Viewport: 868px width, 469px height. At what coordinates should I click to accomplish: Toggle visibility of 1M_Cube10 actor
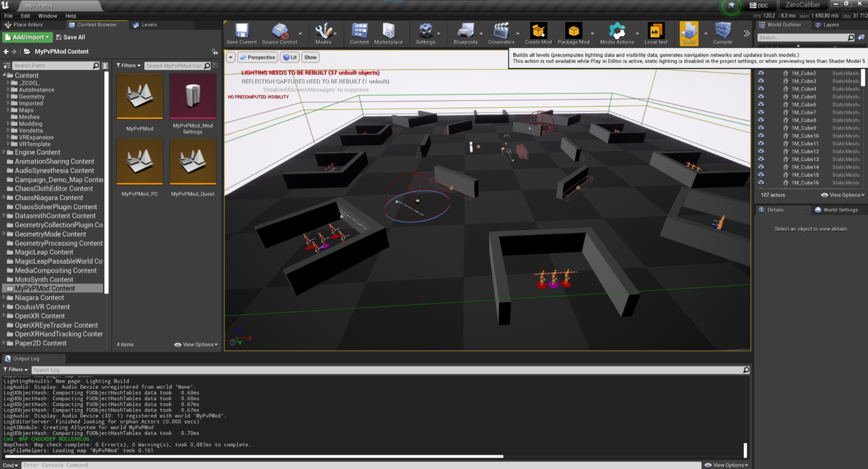(x=761, y=135)
